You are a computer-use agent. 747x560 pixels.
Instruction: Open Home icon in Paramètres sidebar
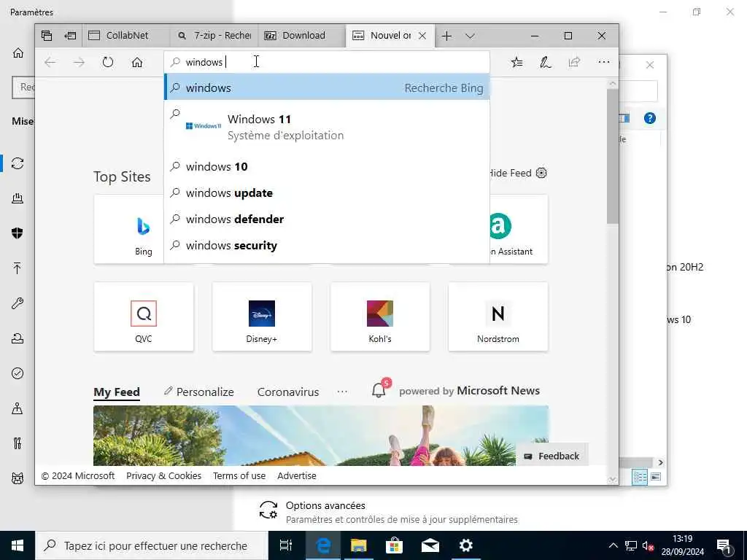tap(18, 52)
